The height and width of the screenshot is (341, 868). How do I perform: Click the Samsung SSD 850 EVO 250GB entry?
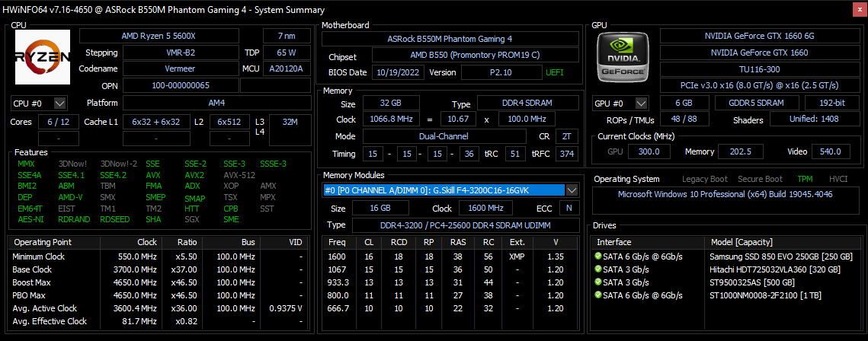click(x=780, y=257)
